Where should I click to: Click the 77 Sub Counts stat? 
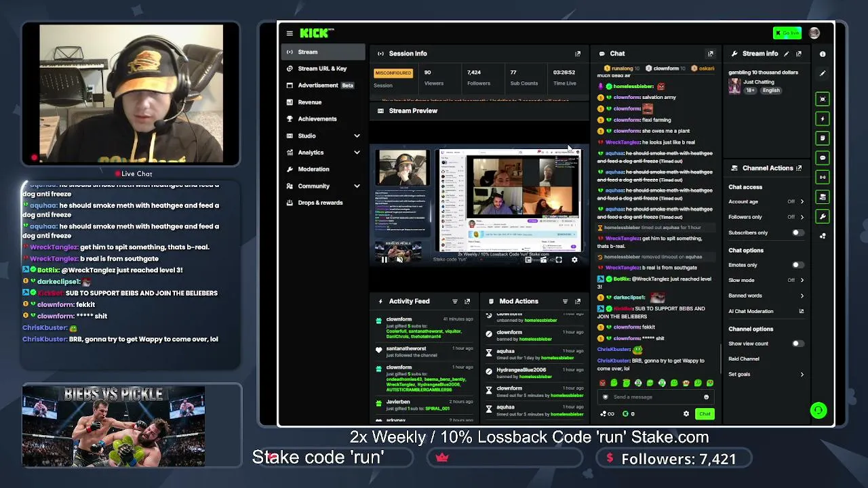point(524,77)
